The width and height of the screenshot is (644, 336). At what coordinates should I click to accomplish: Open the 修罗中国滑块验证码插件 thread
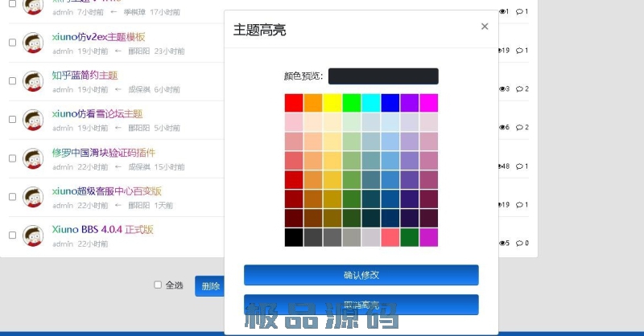pyautogui.click(x=104, y=153)
